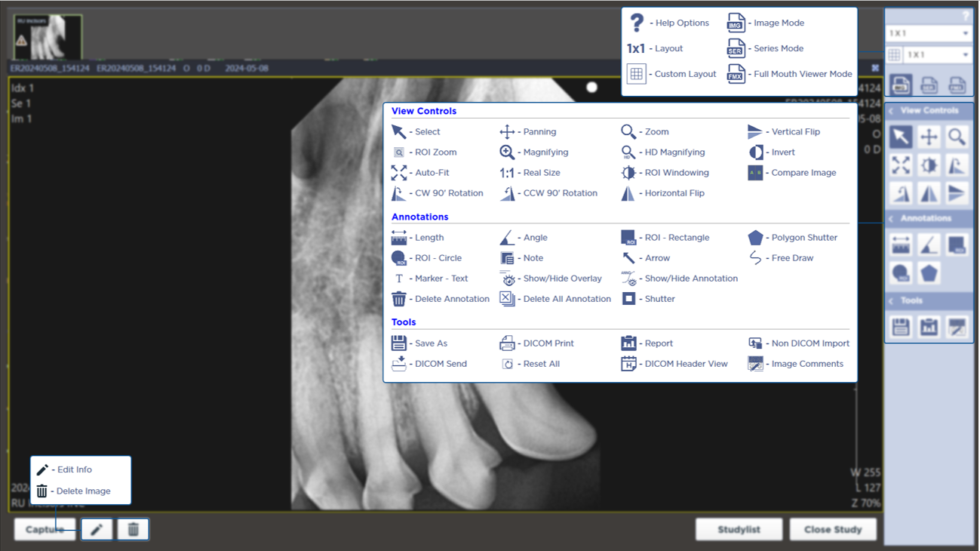Collapse the View Controls section

(x=892, y=111)
